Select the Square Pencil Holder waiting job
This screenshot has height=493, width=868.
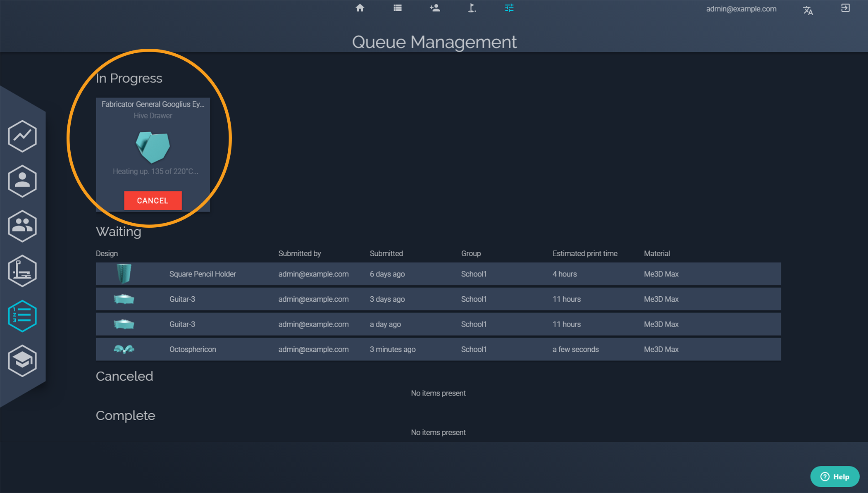pos(201,274)
